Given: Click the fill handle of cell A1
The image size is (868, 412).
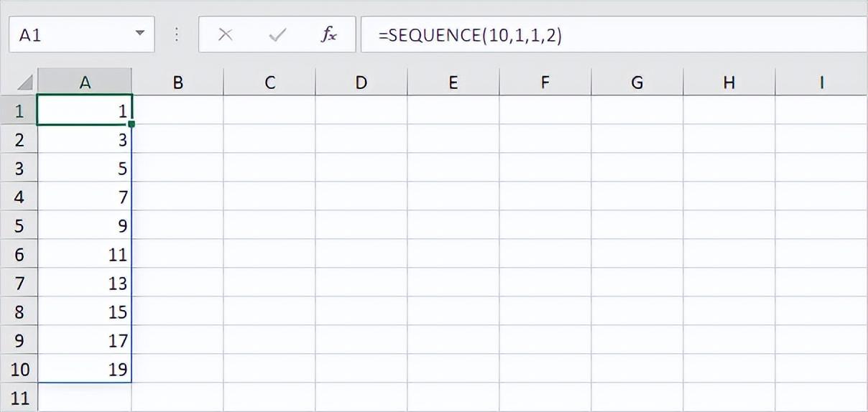Looking at the screenshot, I should pos(131,124).
